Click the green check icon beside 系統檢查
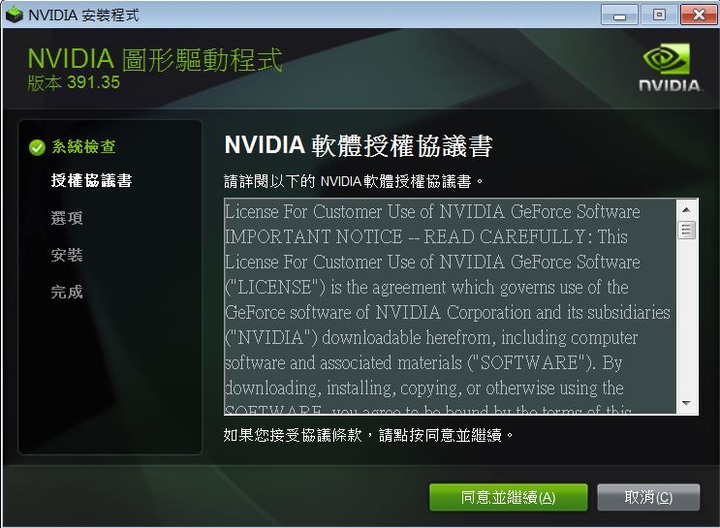This screenshot has height=528, width=720. coord(37,147)
